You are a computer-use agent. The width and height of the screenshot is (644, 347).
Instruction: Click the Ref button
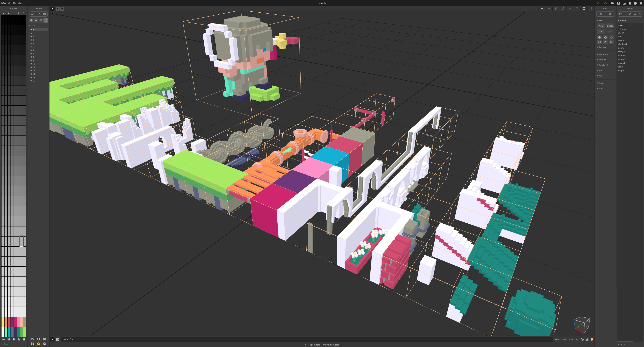pos(601,31)
